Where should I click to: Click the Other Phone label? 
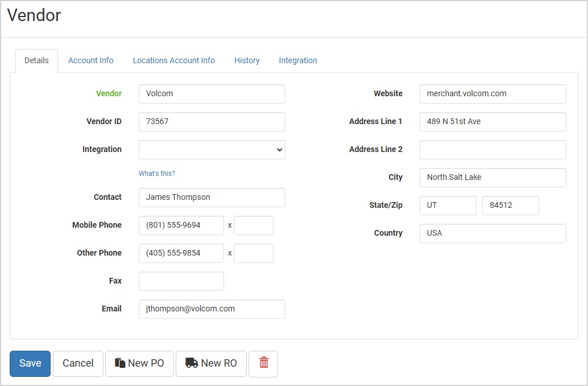(99, 253)
